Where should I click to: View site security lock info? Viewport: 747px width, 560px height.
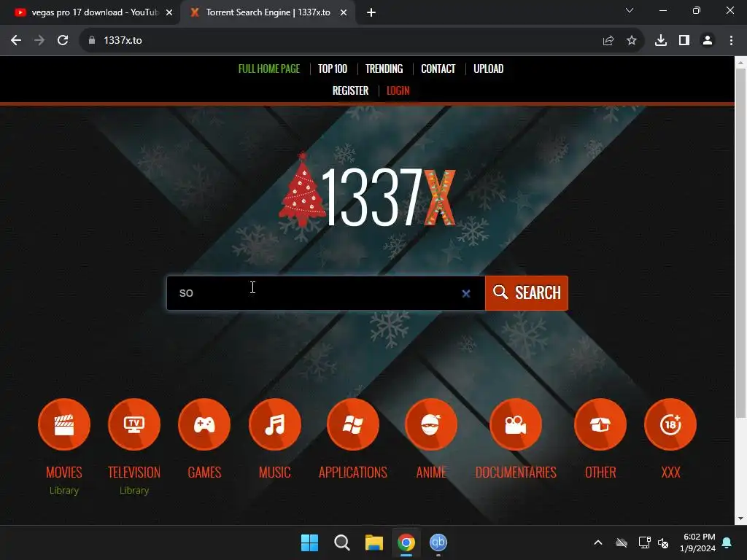[x=92, y=41]
